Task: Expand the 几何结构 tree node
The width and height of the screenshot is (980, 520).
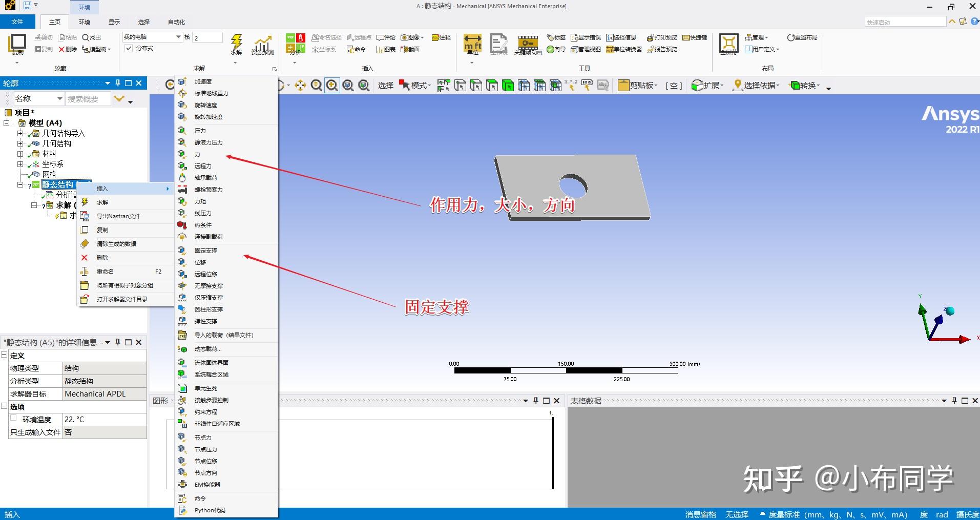Action: pyautogui.click(x=19, y=143)
